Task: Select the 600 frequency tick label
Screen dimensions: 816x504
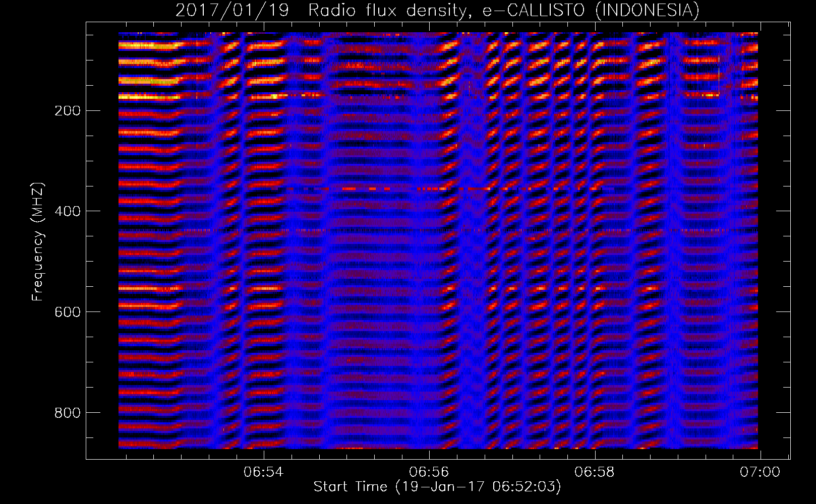Action: pos(68,312)
